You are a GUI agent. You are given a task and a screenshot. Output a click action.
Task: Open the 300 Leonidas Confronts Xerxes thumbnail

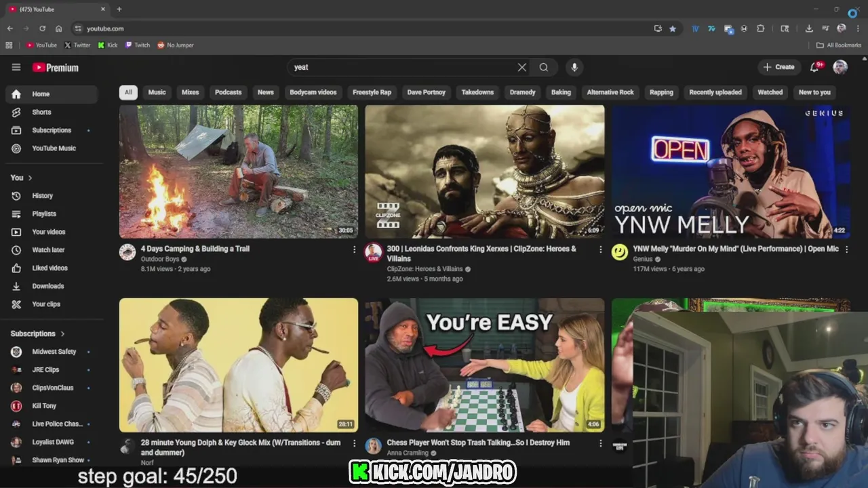(485, 171)
